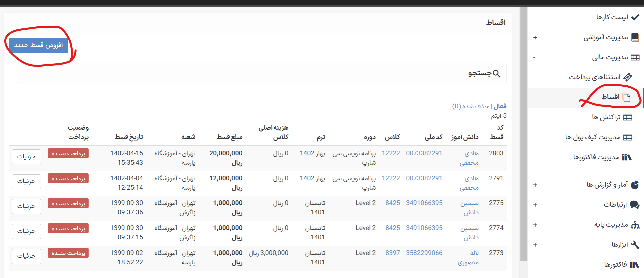This screenshot has width=644, height=278.
Task: Click the grid icon beside مدیریت کیف پول ها
Action: (628, 138)
